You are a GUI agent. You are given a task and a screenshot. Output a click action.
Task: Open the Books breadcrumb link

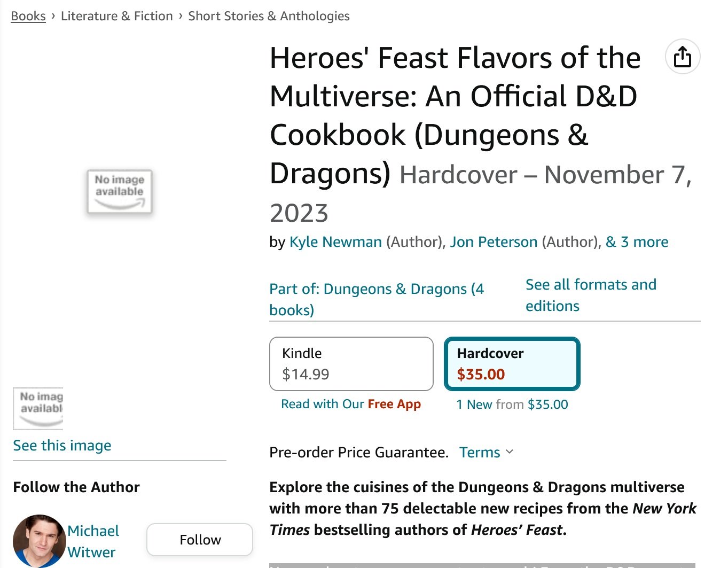pos(28,16)
